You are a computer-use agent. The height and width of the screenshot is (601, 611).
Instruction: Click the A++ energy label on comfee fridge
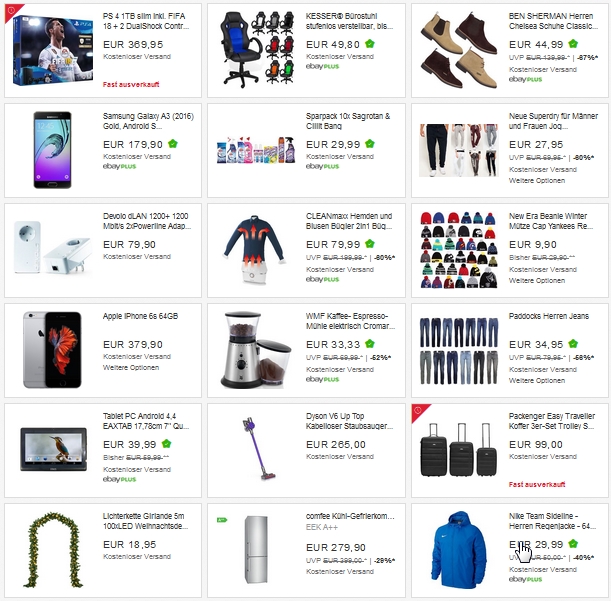pos(222,520)
